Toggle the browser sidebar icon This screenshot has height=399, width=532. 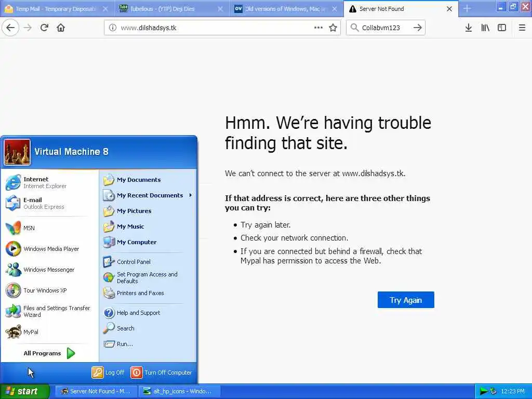502,28
